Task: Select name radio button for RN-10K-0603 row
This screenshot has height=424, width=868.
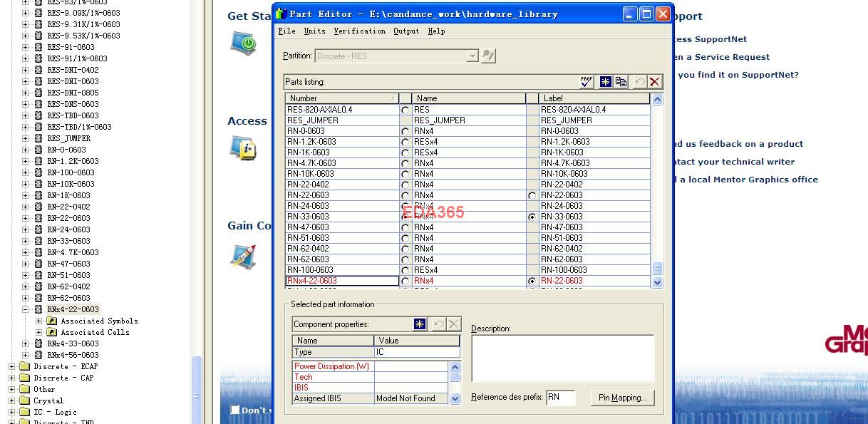Action: coord(405,174)
